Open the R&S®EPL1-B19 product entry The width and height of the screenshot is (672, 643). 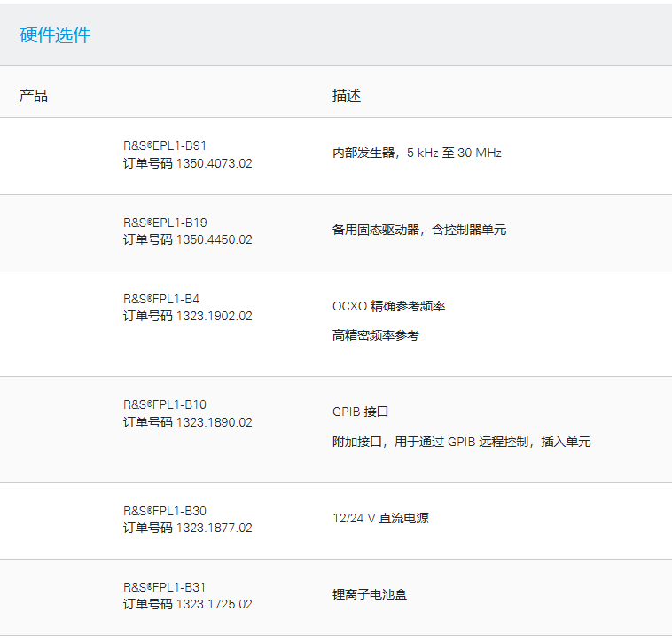click(x=165, y=223)
